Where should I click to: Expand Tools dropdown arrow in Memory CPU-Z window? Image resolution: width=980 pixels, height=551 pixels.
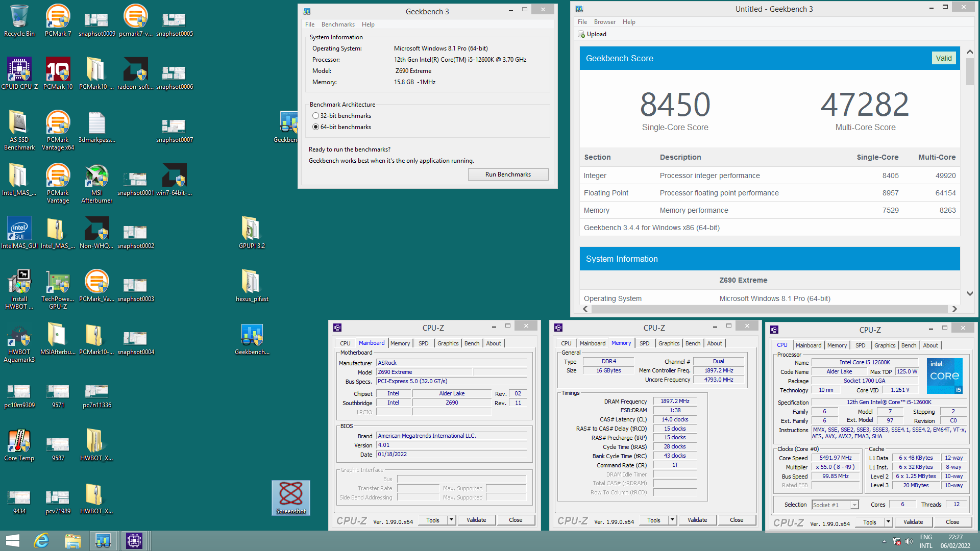[672, 520]
